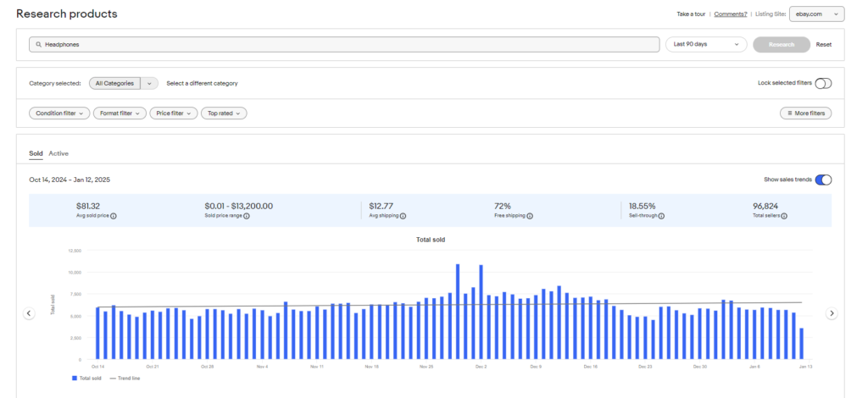
Task: Open the Condition filter dropdown
Action: (x=59, y=113)
